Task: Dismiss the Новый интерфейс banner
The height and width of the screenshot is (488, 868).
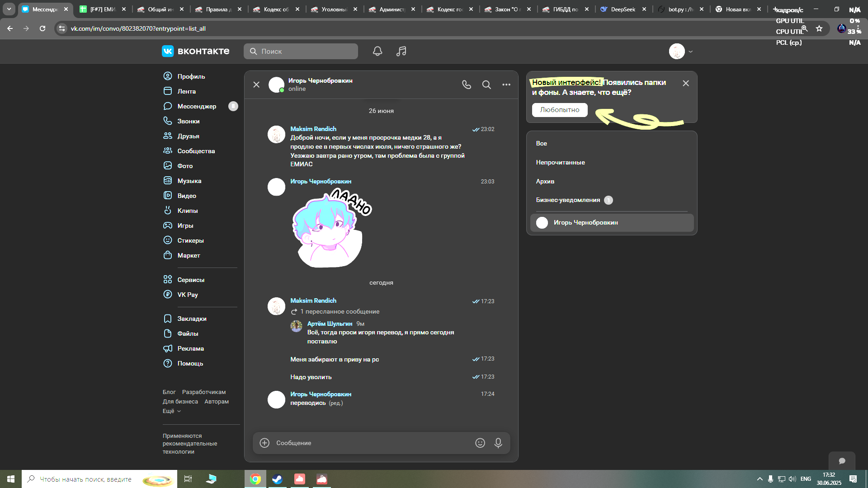Action: tap(686, 83)
